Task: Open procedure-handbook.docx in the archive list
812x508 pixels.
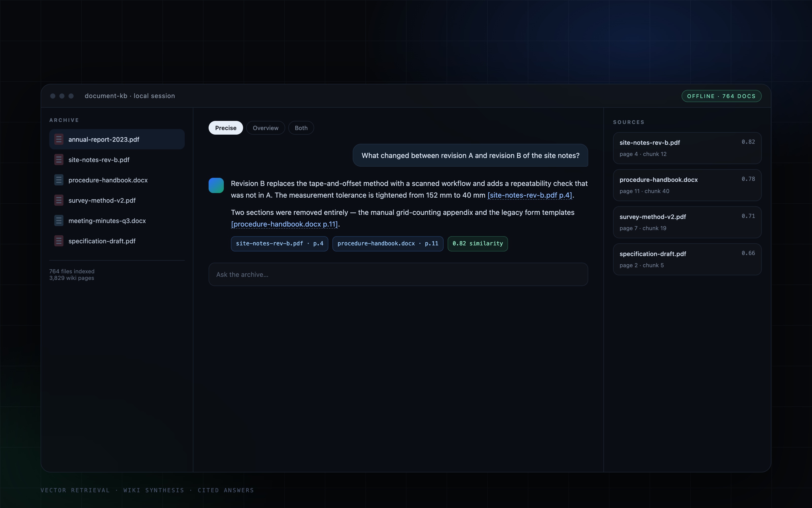Action: pos(117,180)
